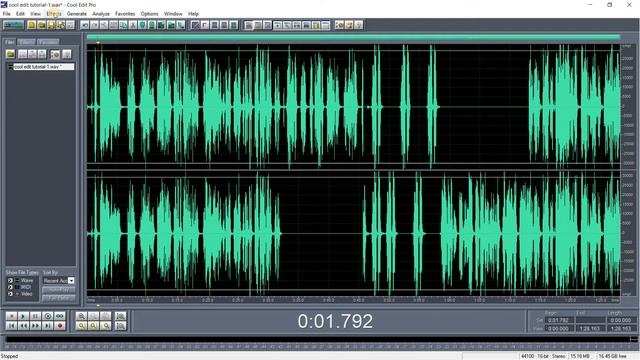Viewport: 640px width, 360px height.
Task: Open the File menu
Action: point(7,14)
